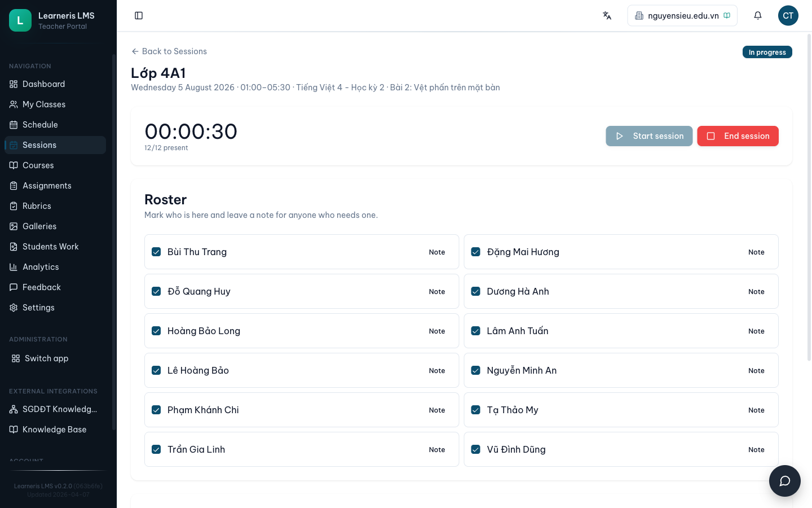Click the Feedback speech bubble icon
812x508 pixels.
pyautogui.click(x=14, y=287)
